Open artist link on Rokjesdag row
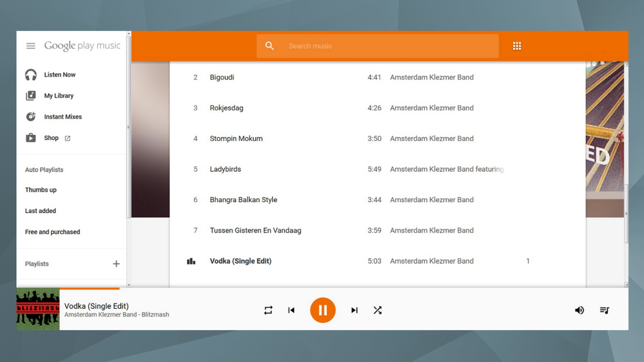The width and height of the screenshot is (644, 362). tap(432, 108)
